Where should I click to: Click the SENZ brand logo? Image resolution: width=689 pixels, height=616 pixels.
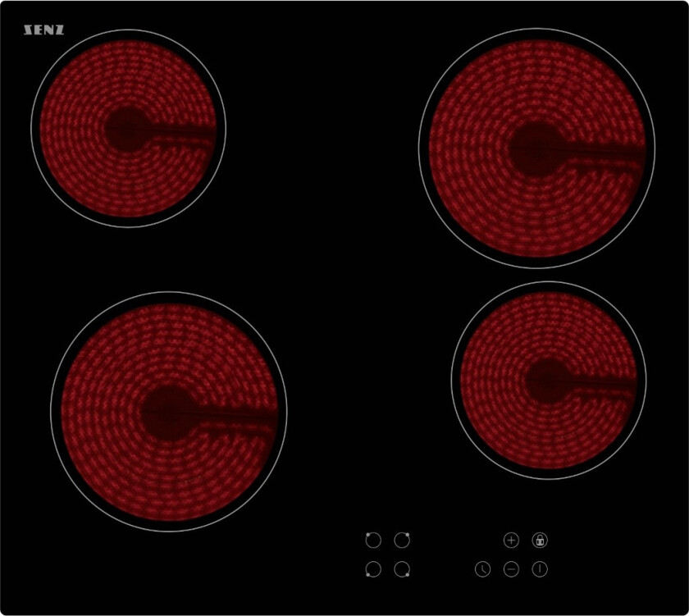pyautogui.click(x=43, y=30)
